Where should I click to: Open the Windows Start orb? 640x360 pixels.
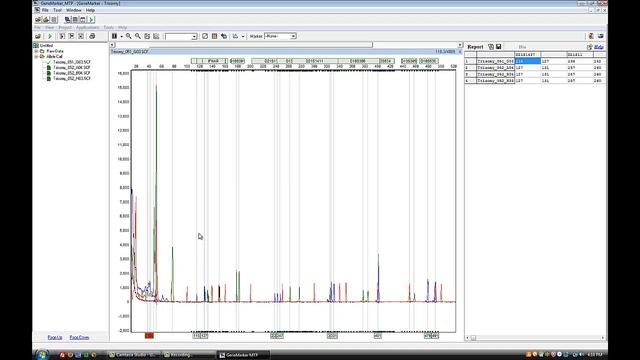coord(42,355)
